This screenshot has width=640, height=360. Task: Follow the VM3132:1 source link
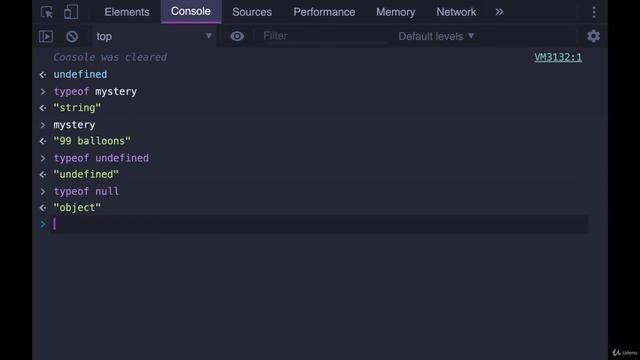[558, 57]
